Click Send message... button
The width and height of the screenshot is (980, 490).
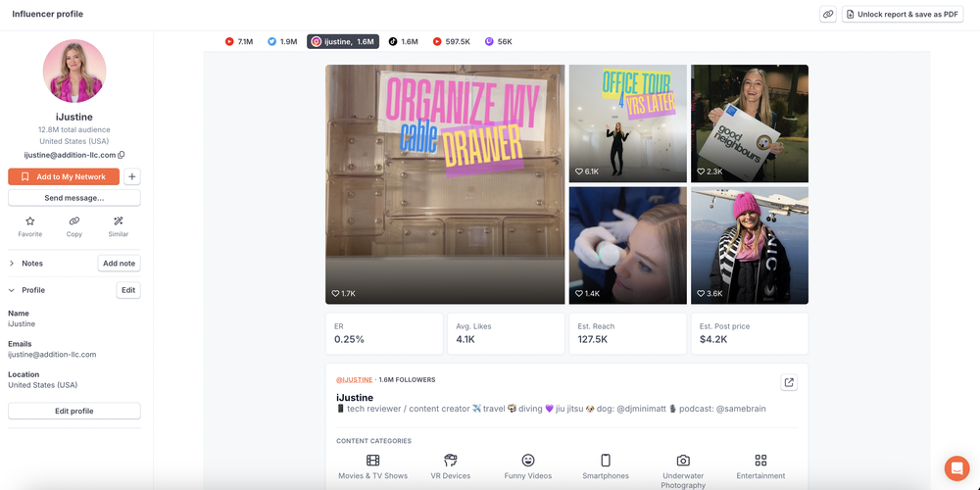[74, 198]
